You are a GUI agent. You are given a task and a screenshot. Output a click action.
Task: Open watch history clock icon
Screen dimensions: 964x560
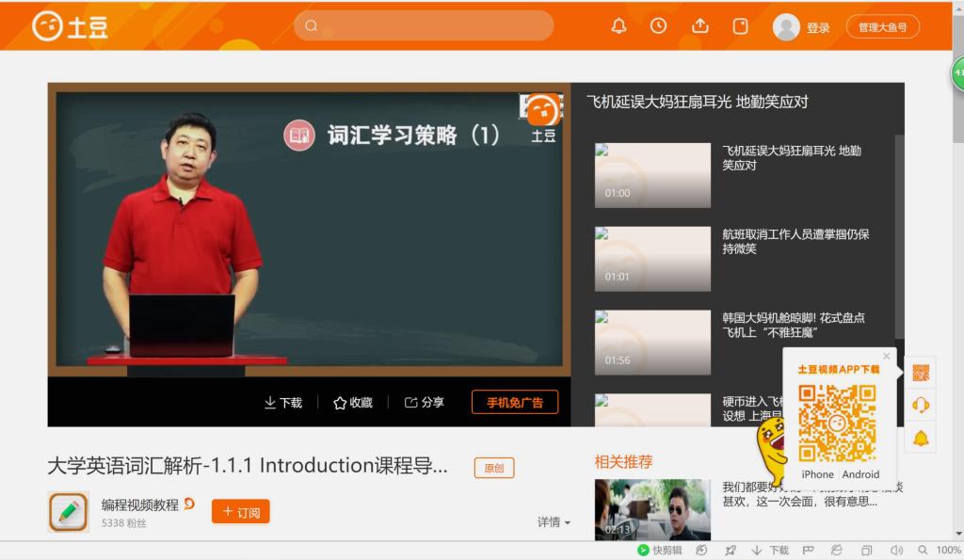659,26
